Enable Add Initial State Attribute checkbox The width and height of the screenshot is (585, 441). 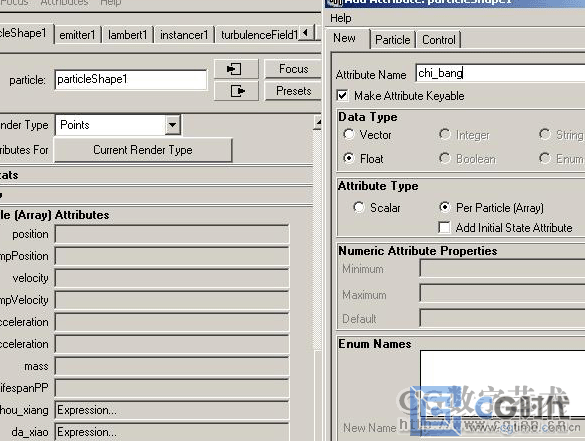(x=444, y=228)
